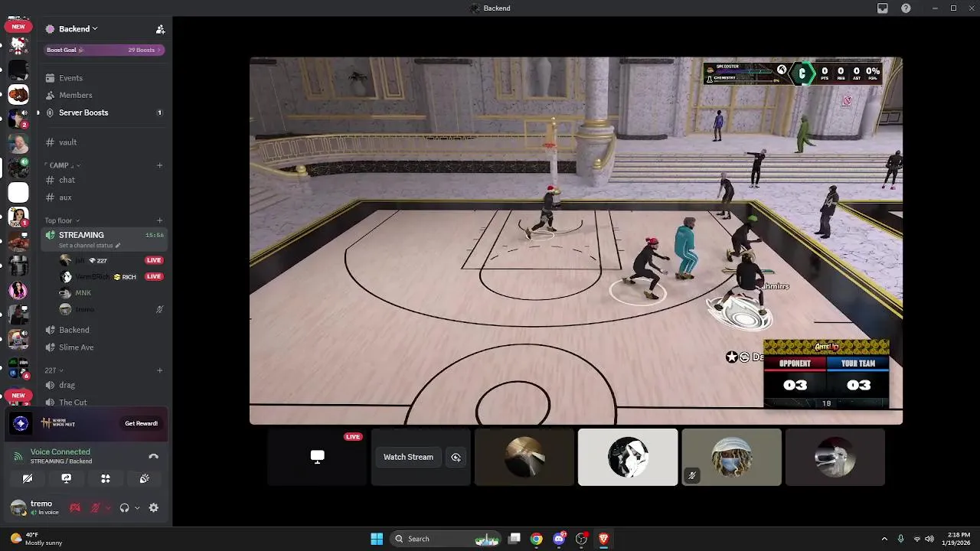
Task: Expand the Boost Goal arrow by 29 Boosts
Action: click(x=159, y=50)
